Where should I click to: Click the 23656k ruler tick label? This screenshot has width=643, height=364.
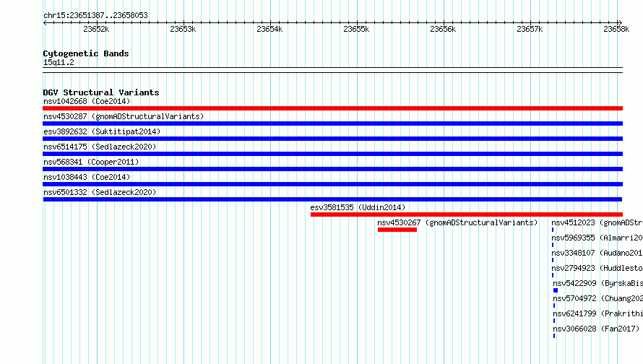pyautogui.click(x=443, y=29)
